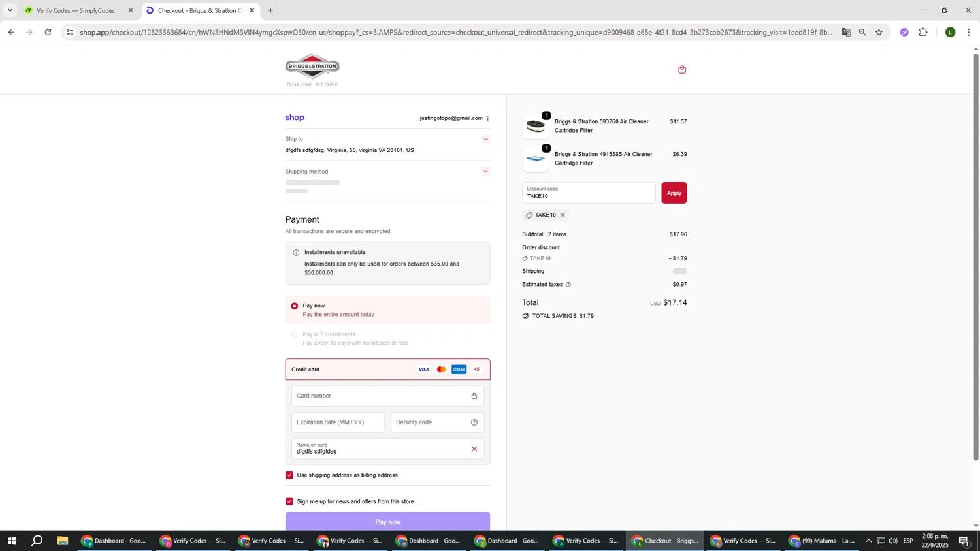Image resolution: width=980 pixels, height=551 pixels.
Task: Expand the Shipping method section
Action: pyautogui.click(x=485, y=172)
